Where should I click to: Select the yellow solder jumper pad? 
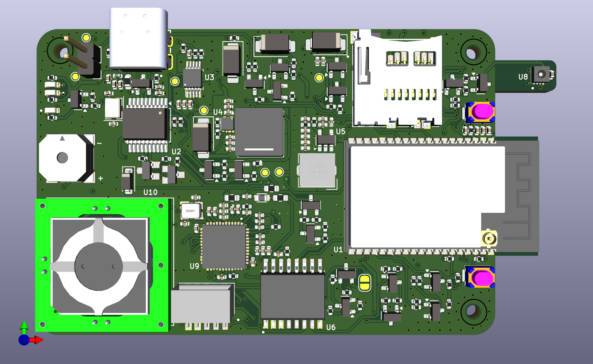[x=365, y=283]
